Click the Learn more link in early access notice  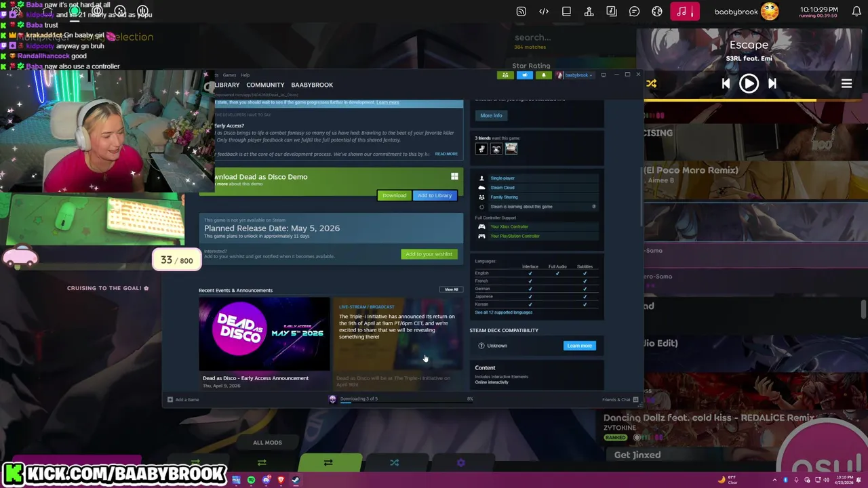tap(388, 102)
